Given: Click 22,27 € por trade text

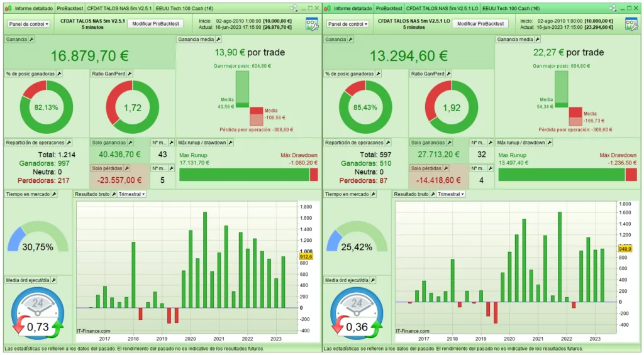Looking at the screenshot, I should (x=569, y=53).
